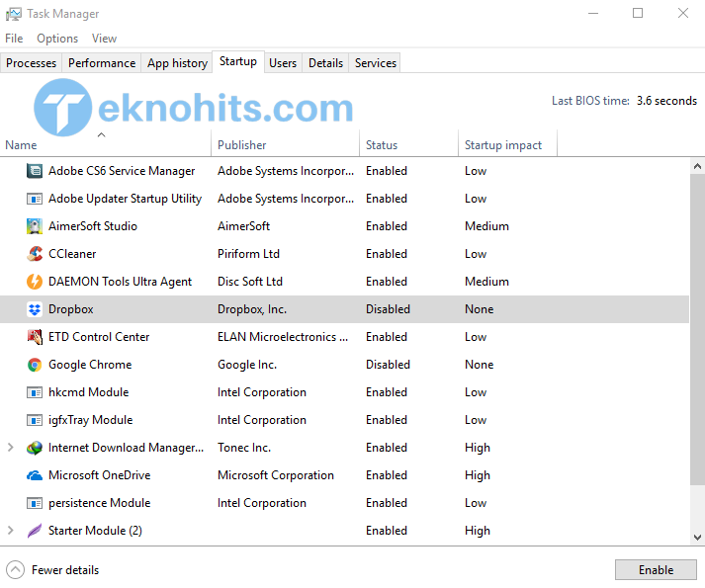The image size is (705, 588).
Task: Click Google Chrome's Disabled status cell
Action: point(388,365)
